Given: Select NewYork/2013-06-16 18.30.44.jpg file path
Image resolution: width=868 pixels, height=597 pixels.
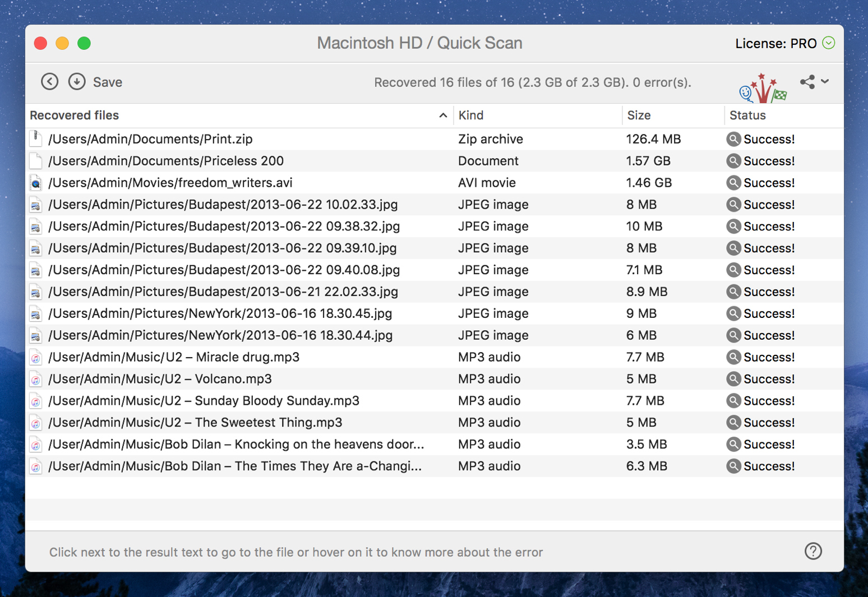Looking at the screenshot, I should 220,335.
